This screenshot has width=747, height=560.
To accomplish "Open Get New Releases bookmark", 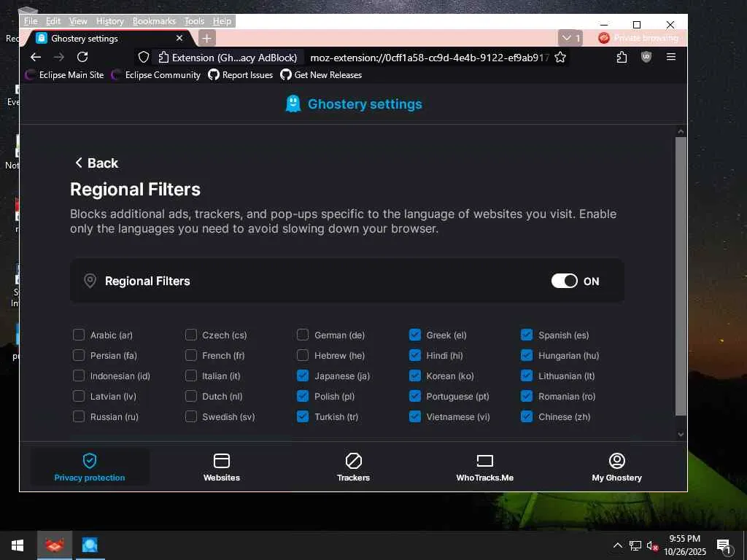I will click(321, 75).
